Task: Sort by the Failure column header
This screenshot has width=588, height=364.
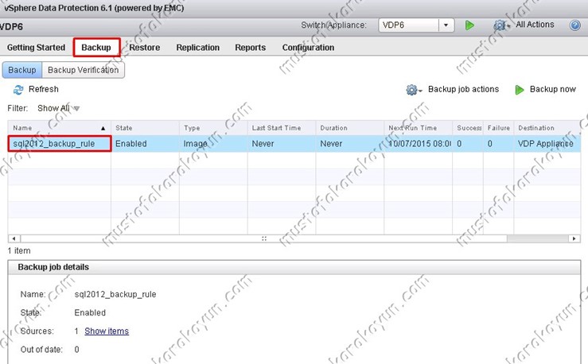Action: coord(498,128)
